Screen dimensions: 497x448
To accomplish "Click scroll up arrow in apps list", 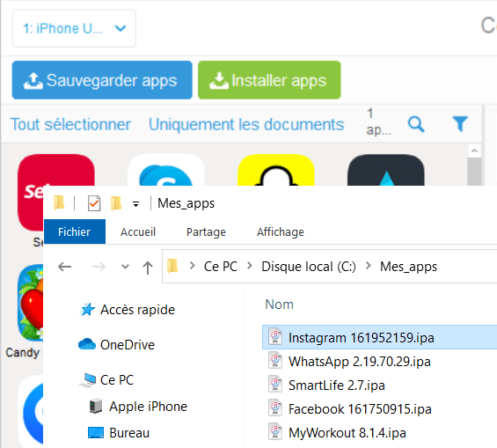I will (x=474, y=151).
